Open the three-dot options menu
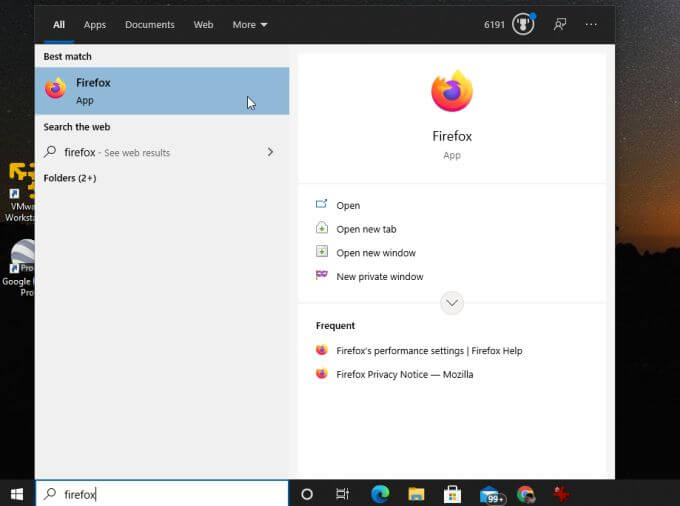This screenshot has height=506, width=680. pos(591,25)
